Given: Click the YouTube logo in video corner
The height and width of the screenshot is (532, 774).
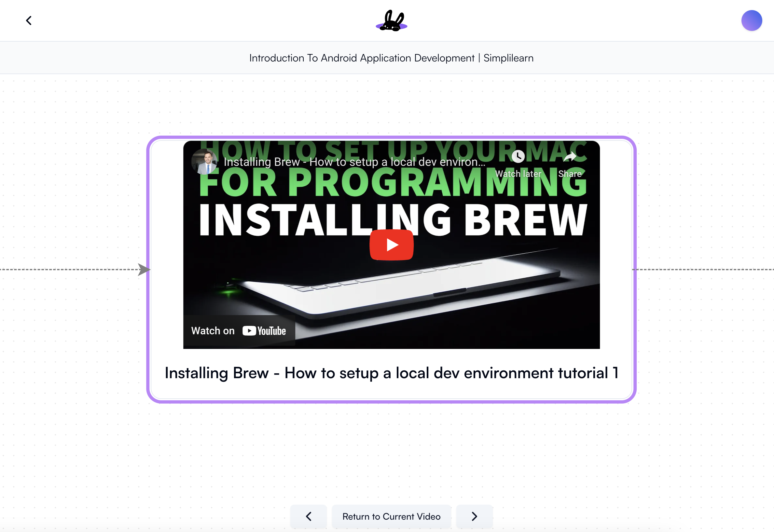Looking at the screenshot, I should point(264,331).
